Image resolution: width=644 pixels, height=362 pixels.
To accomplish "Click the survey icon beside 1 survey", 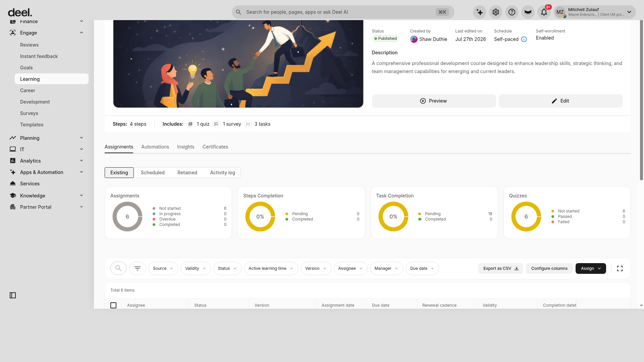I will (x=216, y=124).
